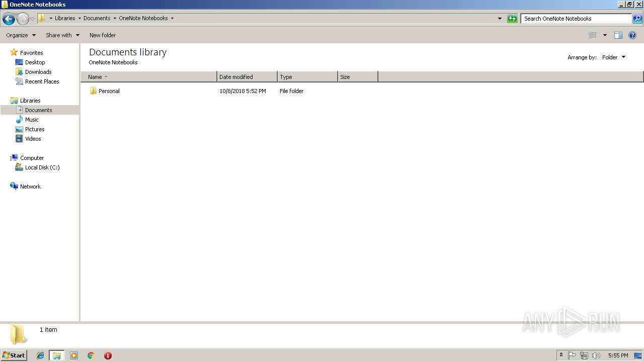Open the volume speaker icon
Screen dimensions: 644x362
(596, 355)
